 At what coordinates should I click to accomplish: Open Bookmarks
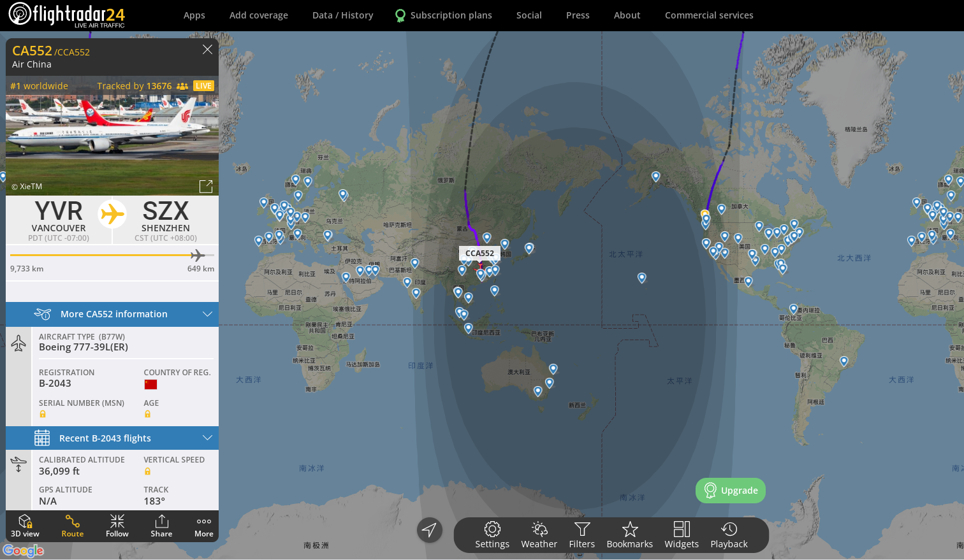[x=629, y=535]
